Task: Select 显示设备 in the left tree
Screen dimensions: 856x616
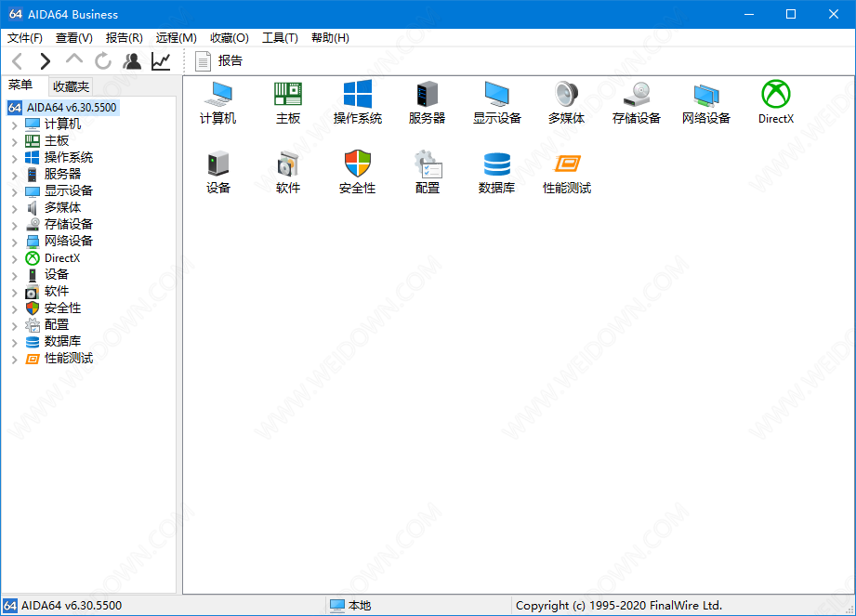Action: (69, 191)
